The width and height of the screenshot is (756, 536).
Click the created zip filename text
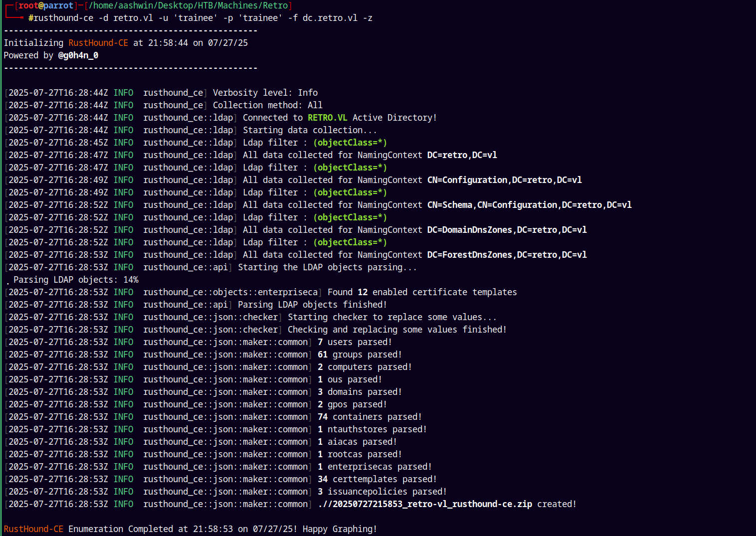coord(425,504)
